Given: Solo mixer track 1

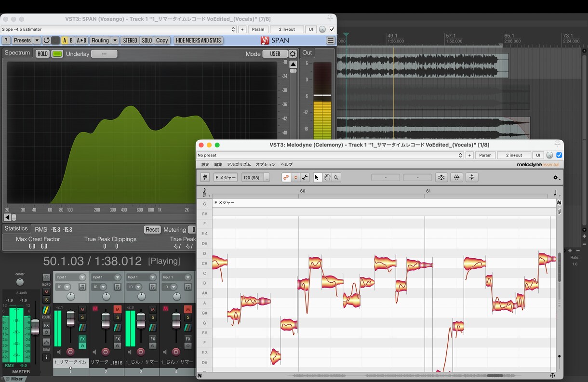Looking at the screenshot, I should pos(82,317).
